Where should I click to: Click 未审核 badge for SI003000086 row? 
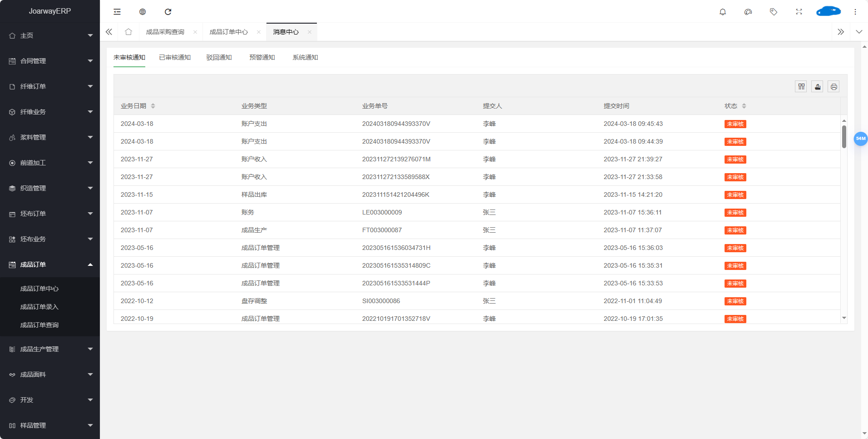[x=735, y=301]
